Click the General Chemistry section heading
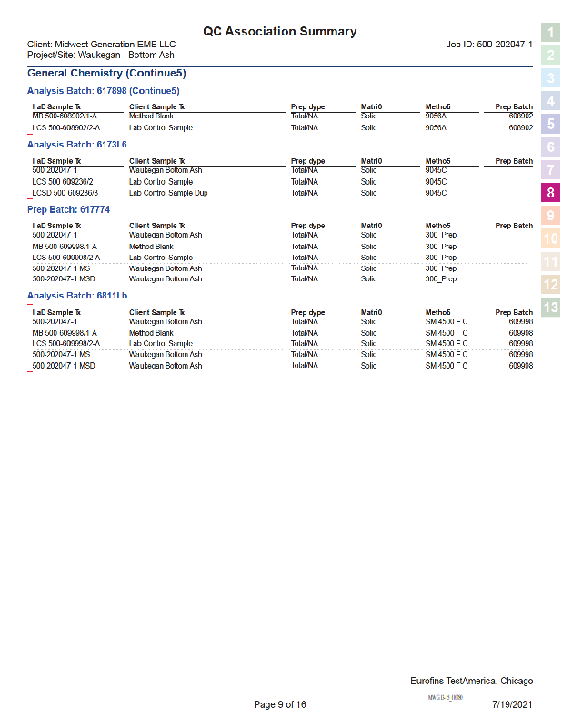This screenshot has height=728, width=562. [x=106, y=73]
